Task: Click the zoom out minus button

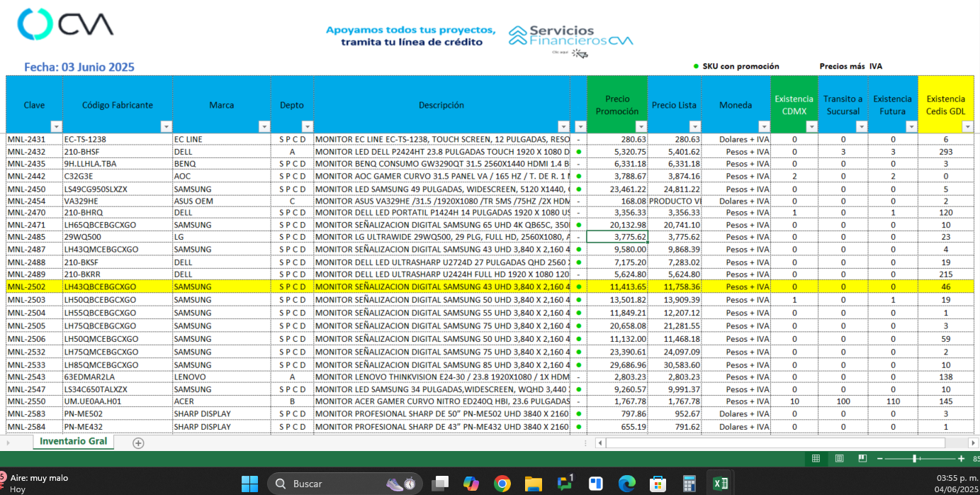Action: coord(880,459)
